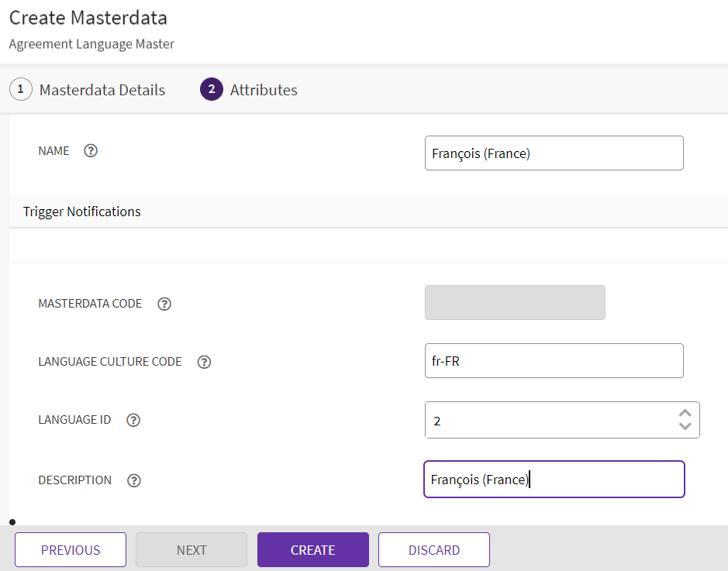Click the help icon next to NAME
Screen dimensions: 728x571
coord(91,151)
